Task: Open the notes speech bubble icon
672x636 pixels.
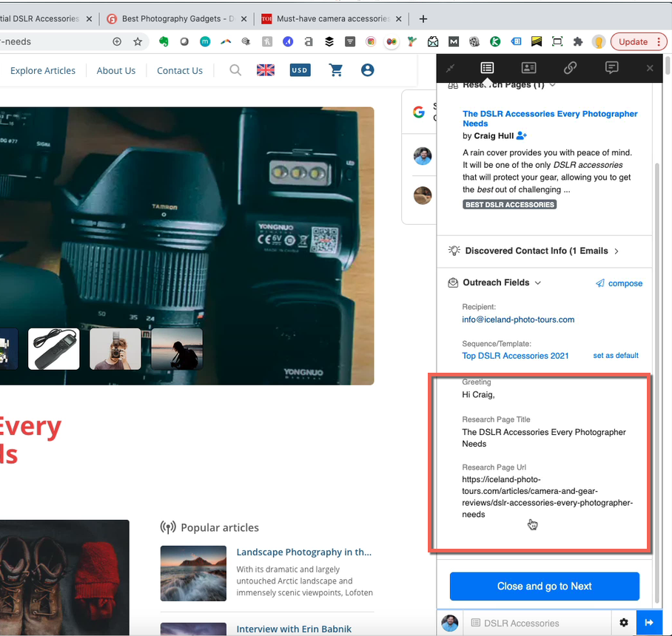Action: 611,68
